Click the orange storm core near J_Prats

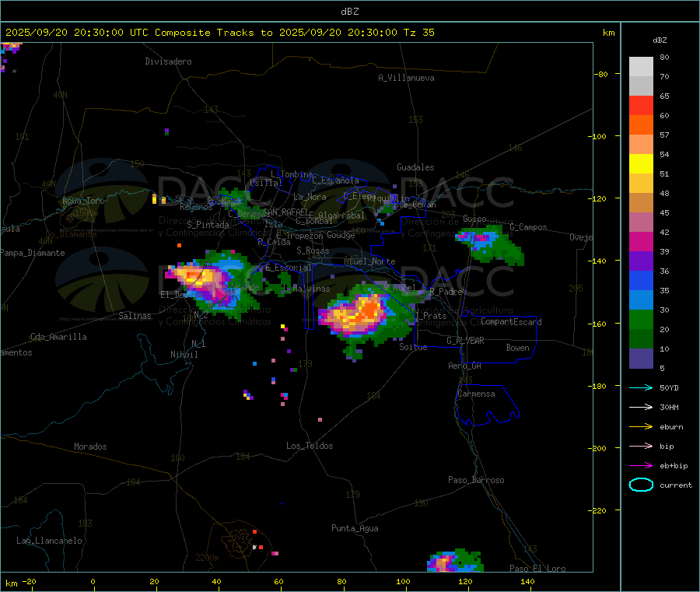tap(370, 309)
